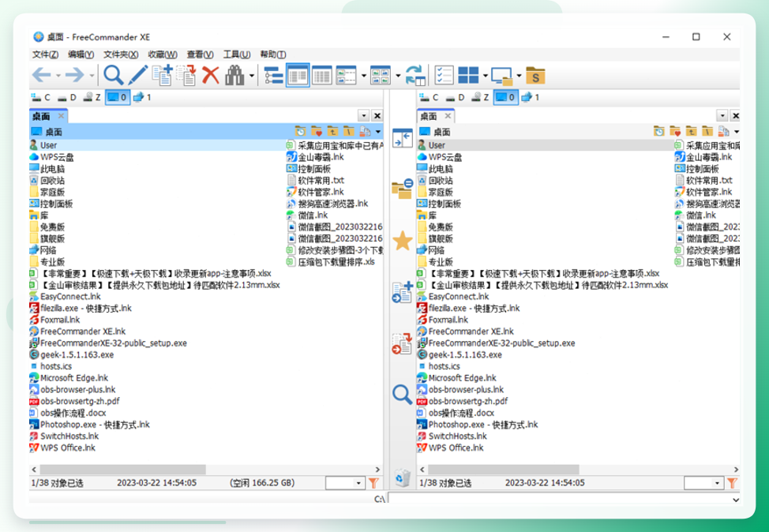Open dropdown next to Back arrow

point(58,76)
